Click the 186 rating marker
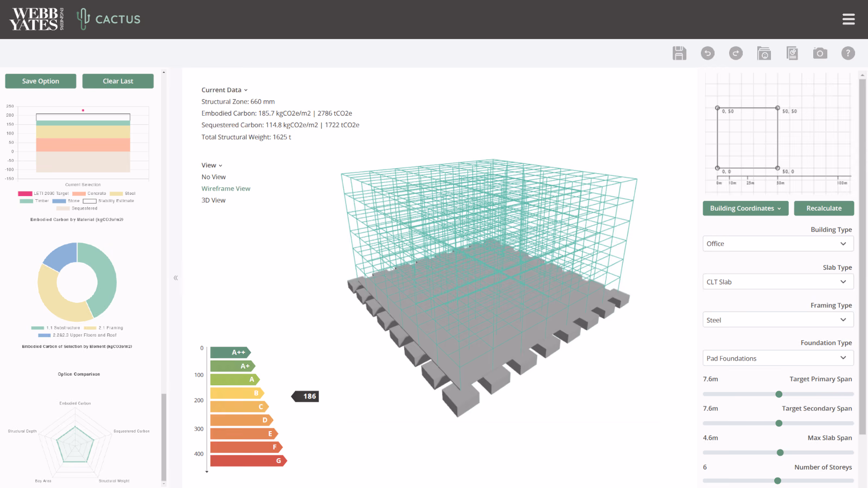The width and height of the screenshot is (868, 488). coord(305,396)
